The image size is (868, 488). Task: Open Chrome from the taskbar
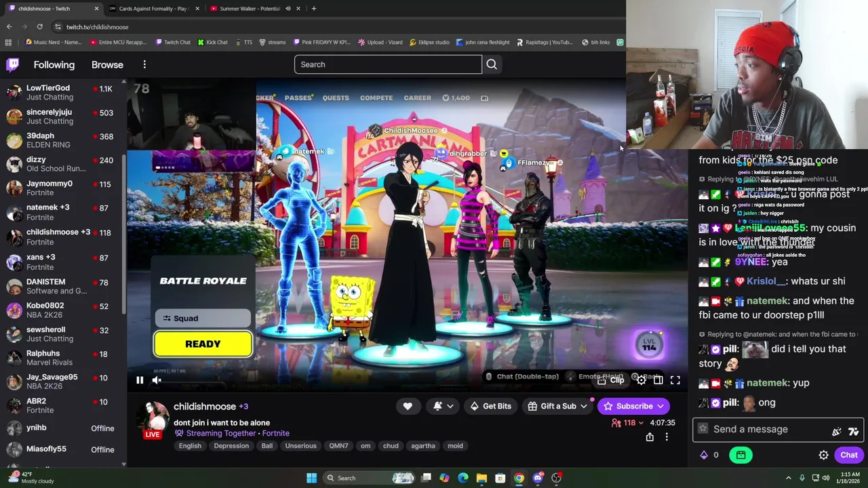[x=519, y=478]
